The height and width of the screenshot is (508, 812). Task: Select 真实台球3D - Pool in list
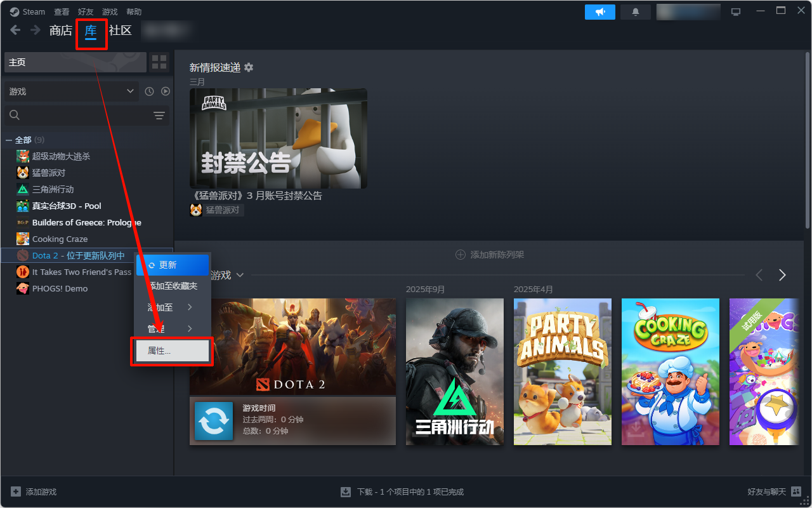[67, 206]
